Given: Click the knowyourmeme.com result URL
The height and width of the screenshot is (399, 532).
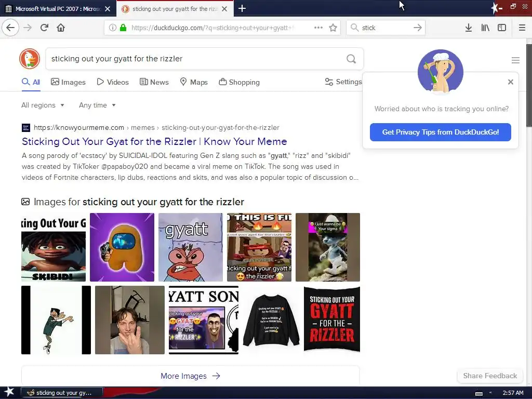Looking at the screenshot, I should pyautogui.click(x=156, y=128).
